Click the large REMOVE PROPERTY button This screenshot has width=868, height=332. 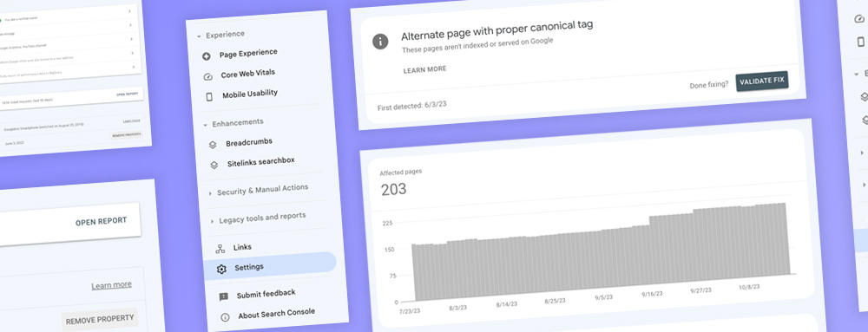tap(100, 319)
